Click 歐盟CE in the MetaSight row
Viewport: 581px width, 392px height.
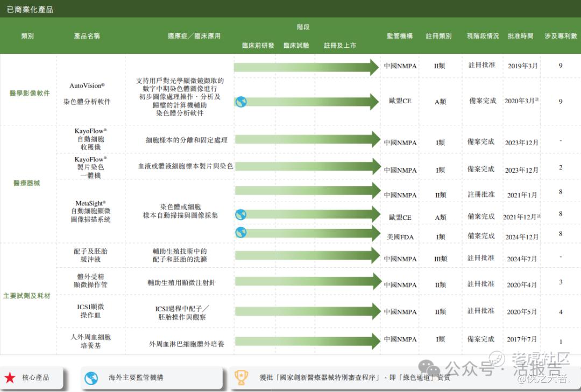tap(400, 217)
